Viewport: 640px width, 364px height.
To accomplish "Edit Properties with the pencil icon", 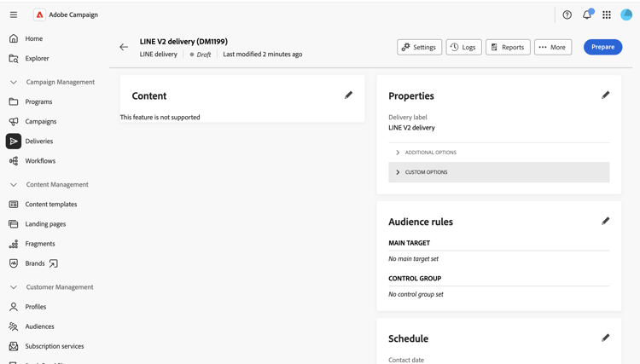I will [605, 95].
